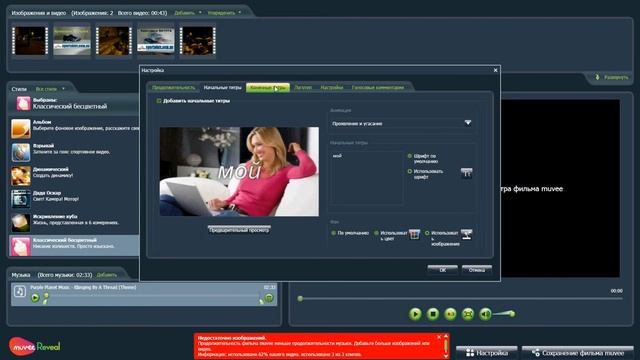Click Добавить link in the Музыка panel
This screenshot has width=640, height=360.
(x=107, y=275)
